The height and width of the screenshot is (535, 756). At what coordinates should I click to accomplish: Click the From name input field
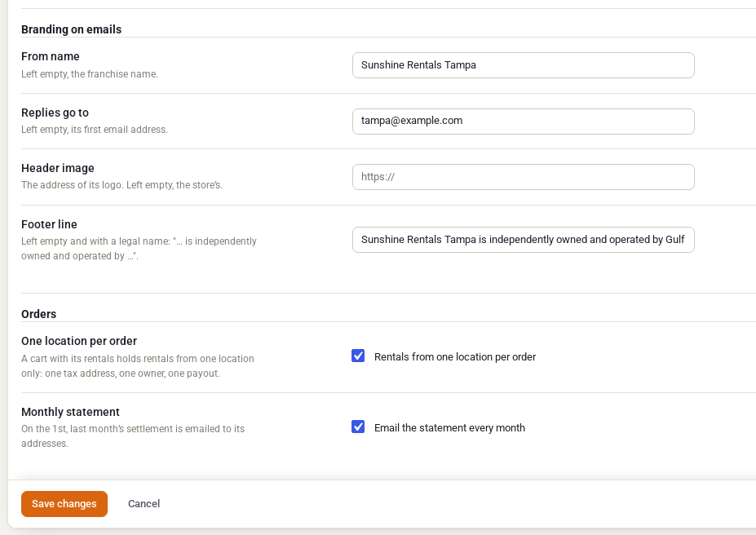coord(523,65)
